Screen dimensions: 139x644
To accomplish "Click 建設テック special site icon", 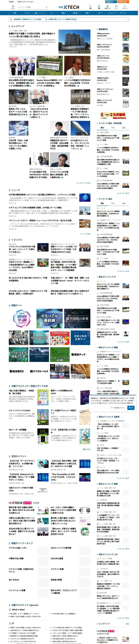I will tap(79, 355).
